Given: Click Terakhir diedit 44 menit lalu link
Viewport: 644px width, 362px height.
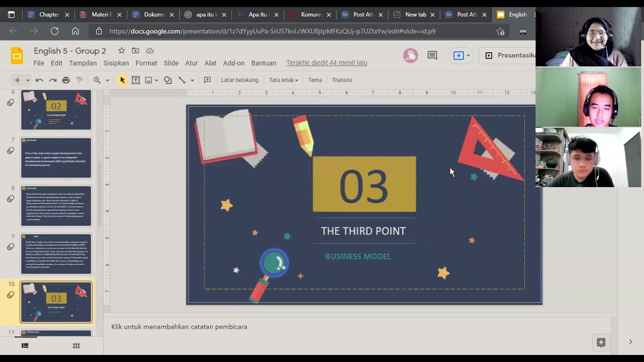Looking at the screenshot, I should (327, 63).
